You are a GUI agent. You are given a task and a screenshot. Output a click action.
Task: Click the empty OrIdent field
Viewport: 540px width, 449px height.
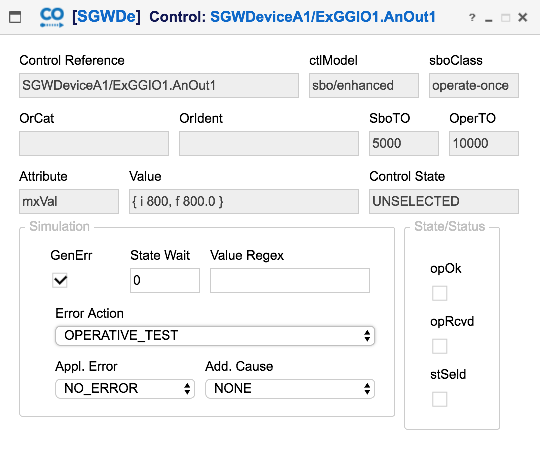tap(269, 143)
